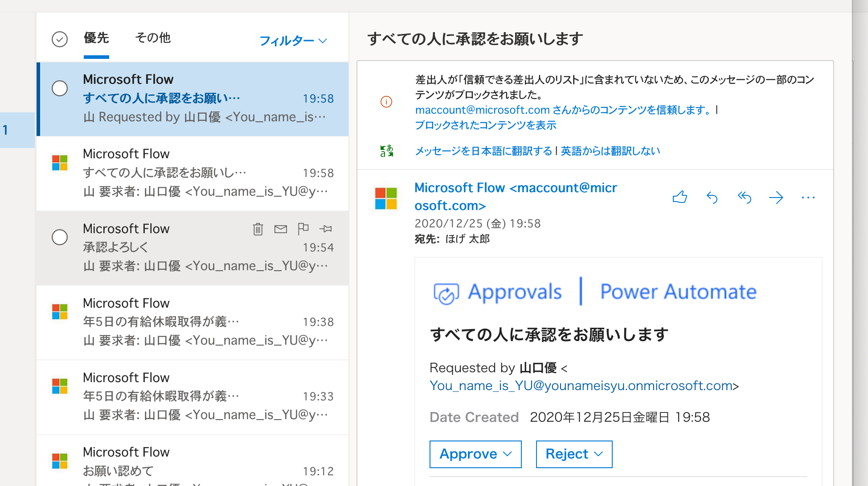Image resolution: width=868 pixels, height=486 pixels.
Task: Switch to the その他 tab
Action: 153,38
